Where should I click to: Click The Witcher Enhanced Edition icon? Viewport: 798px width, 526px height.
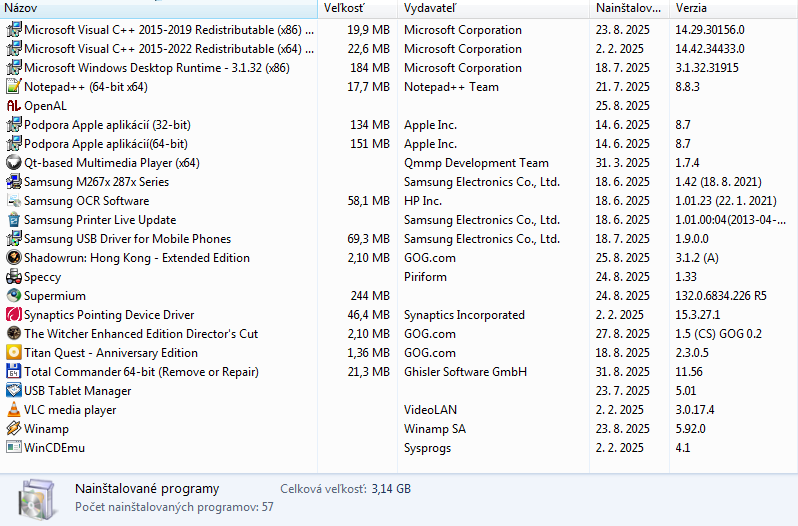click(14, 334)
